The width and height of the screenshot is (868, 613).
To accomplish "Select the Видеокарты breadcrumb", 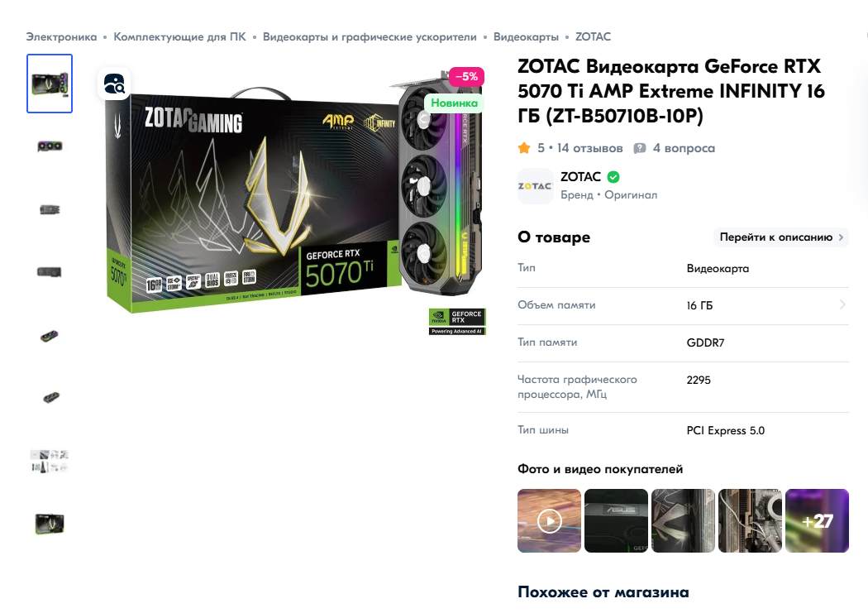I will (x=526, y=37).
